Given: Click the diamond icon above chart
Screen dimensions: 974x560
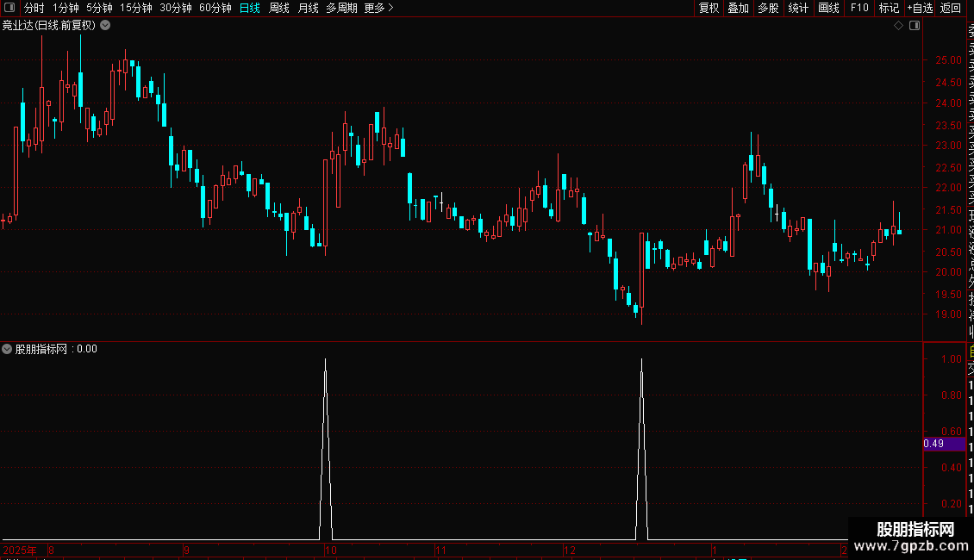Looking at the screenshot, I should pyautogui.click(x=898, y=26).
